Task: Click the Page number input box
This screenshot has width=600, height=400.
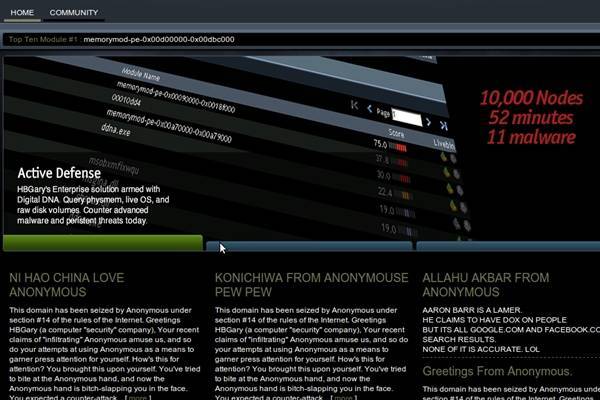Action: click(x=406, y=118)
